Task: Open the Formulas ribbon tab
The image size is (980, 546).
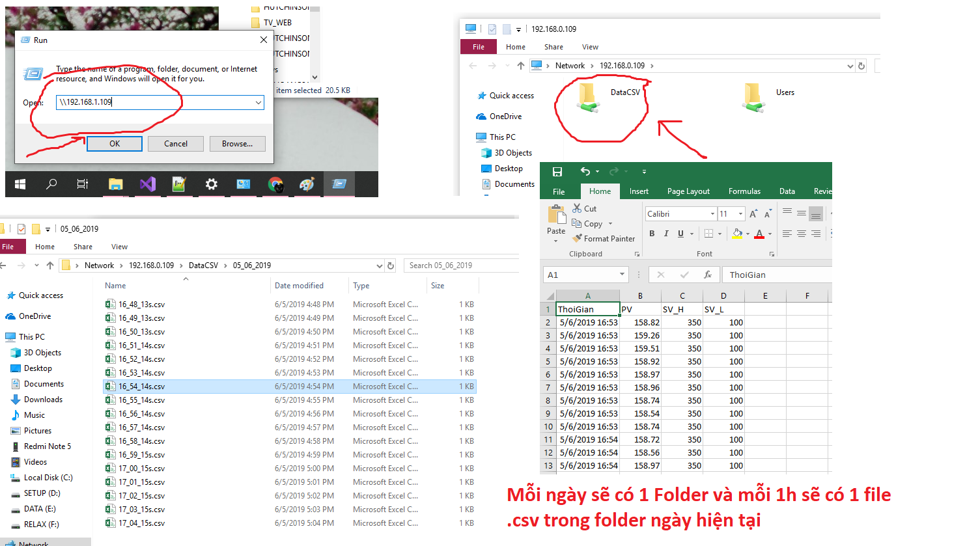Action: point(744,191)
